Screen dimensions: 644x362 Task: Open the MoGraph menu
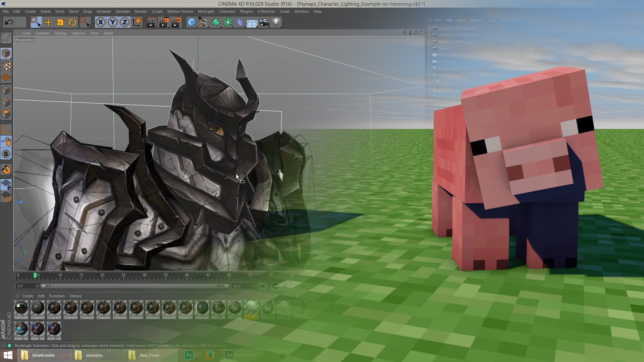(x=206, y=11)
